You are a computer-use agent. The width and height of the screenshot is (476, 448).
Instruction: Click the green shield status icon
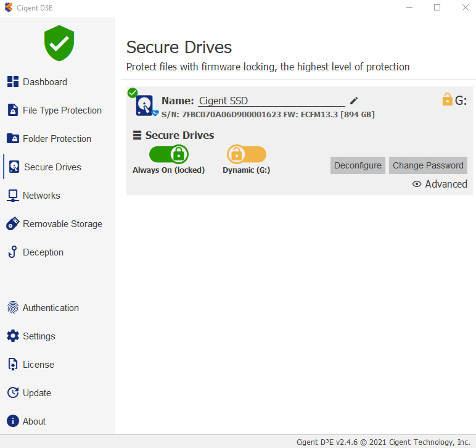59,43
